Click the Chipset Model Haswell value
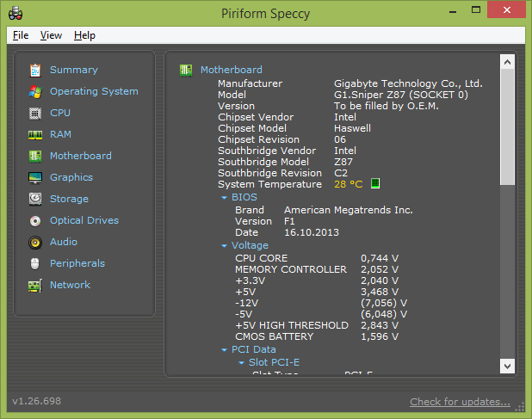 click(x=352, y=128)
